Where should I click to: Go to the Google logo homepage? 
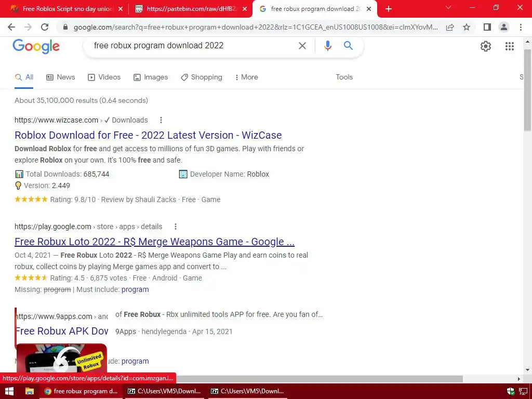click(x=36, y=46)
